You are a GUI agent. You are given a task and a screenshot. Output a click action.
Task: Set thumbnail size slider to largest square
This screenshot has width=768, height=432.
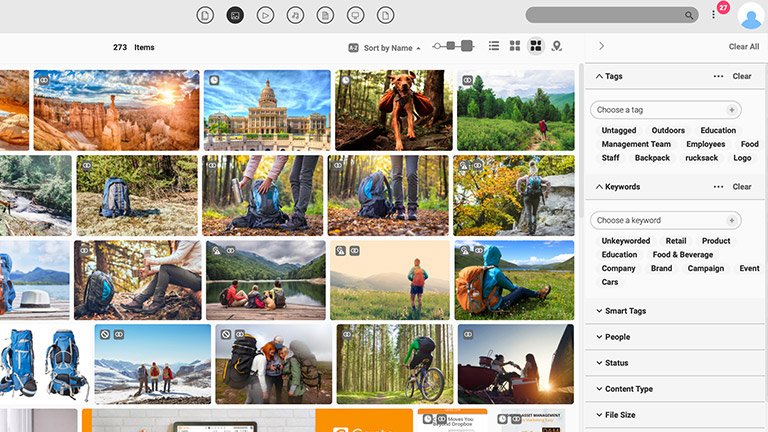[467, 46]
